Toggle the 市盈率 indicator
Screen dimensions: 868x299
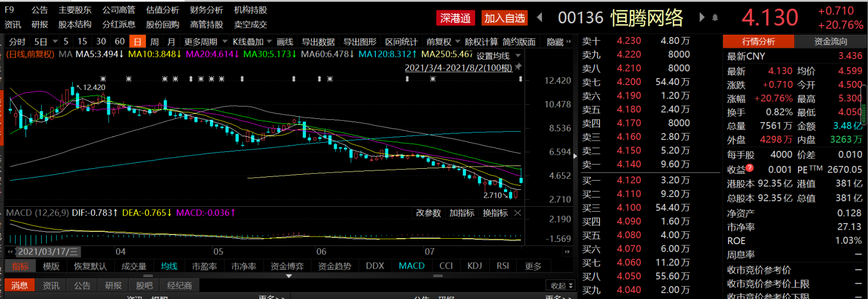204,266
